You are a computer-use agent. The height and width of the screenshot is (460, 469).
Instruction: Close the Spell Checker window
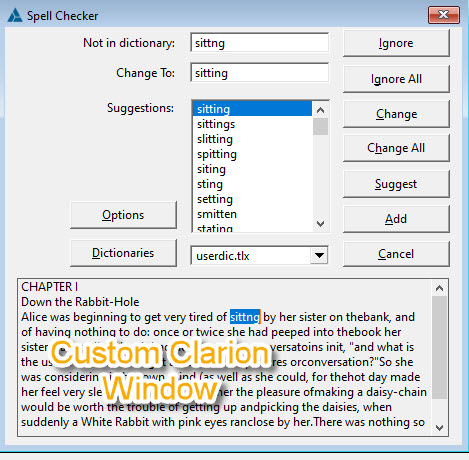444,15
